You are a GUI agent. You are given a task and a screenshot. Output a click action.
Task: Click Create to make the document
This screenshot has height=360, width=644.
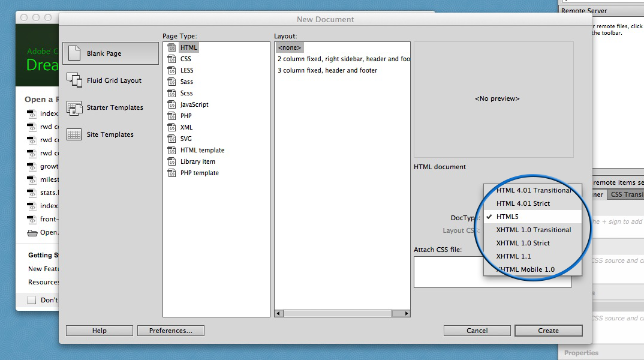tap(548, 331)
